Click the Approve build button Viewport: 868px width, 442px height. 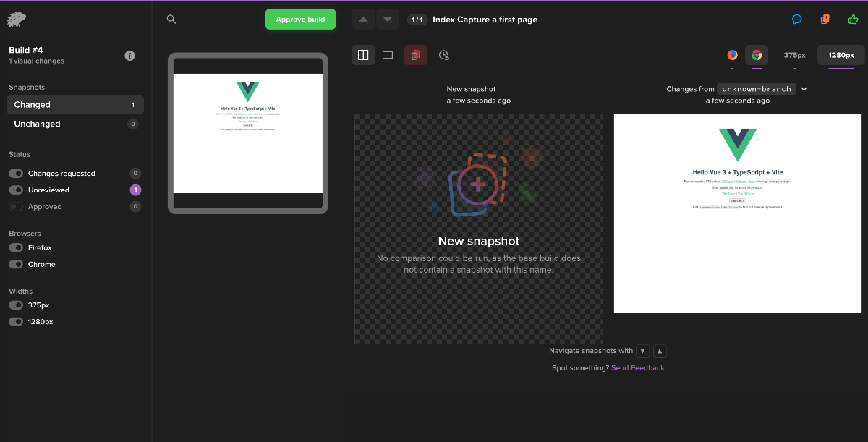(300, 20)
